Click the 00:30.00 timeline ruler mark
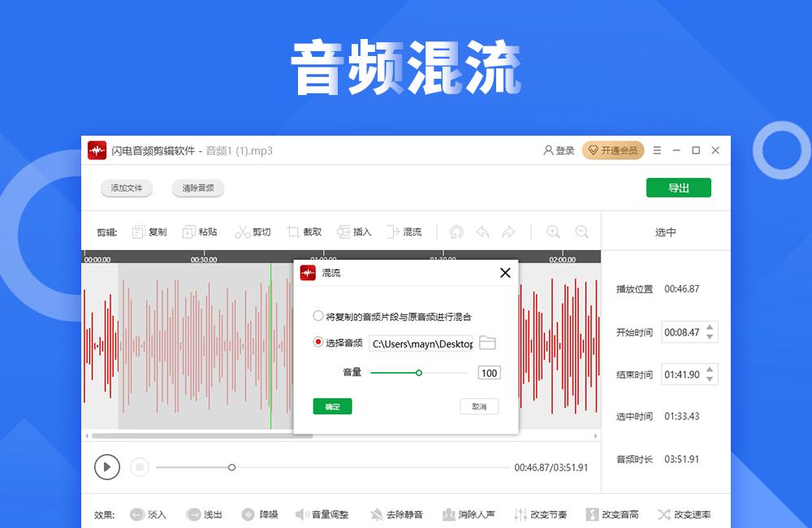Viewport: 812px width, 528px height. coord(204,259)
